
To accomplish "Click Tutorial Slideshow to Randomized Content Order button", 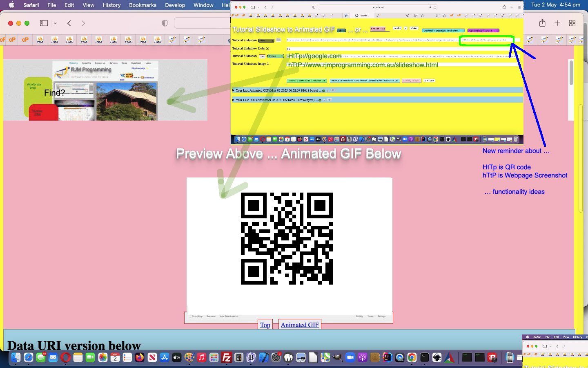I will pos(365,81).
